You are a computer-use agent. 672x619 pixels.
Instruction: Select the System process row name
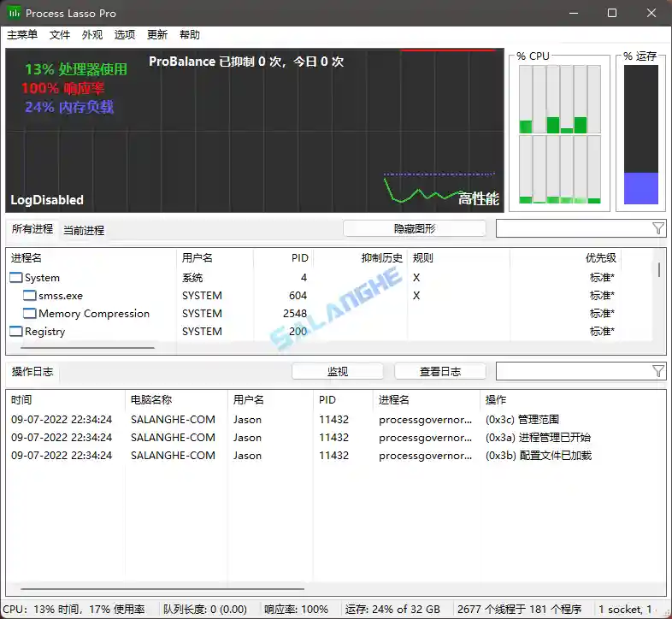click(x=42, y=278)
